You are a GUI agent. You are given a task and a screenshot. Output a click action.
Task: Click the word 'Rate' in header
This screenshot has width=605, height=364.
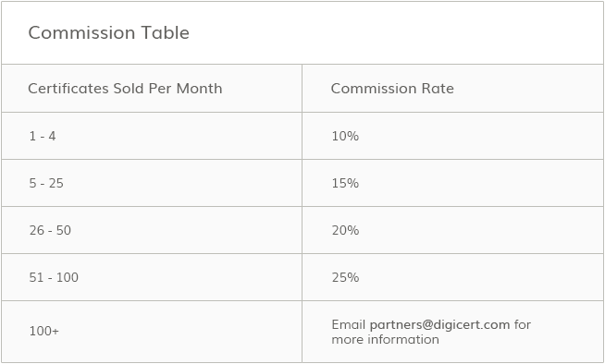click(x=438, y=88)
